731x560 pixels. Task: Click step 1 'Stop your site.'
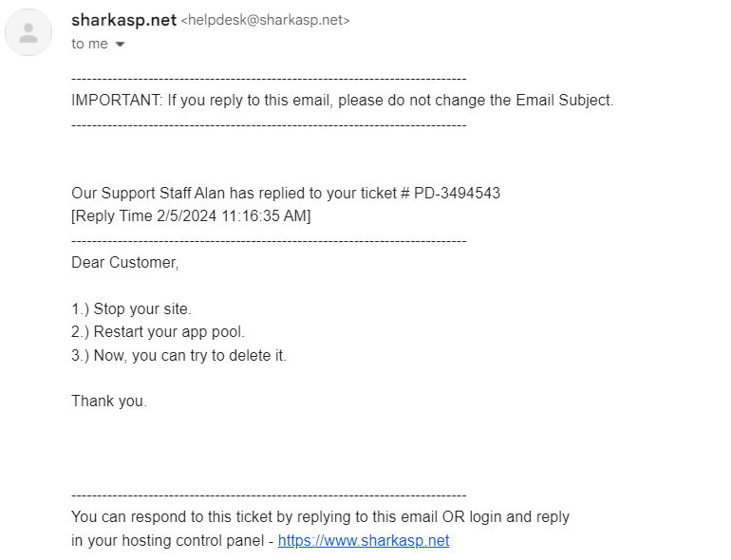coord(131,309)
